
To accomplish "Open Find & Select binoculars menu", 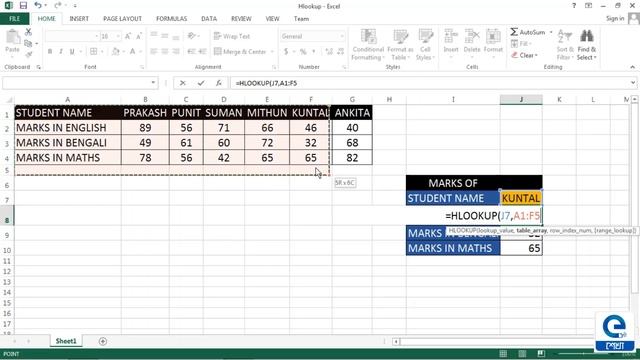I will 587,45.
